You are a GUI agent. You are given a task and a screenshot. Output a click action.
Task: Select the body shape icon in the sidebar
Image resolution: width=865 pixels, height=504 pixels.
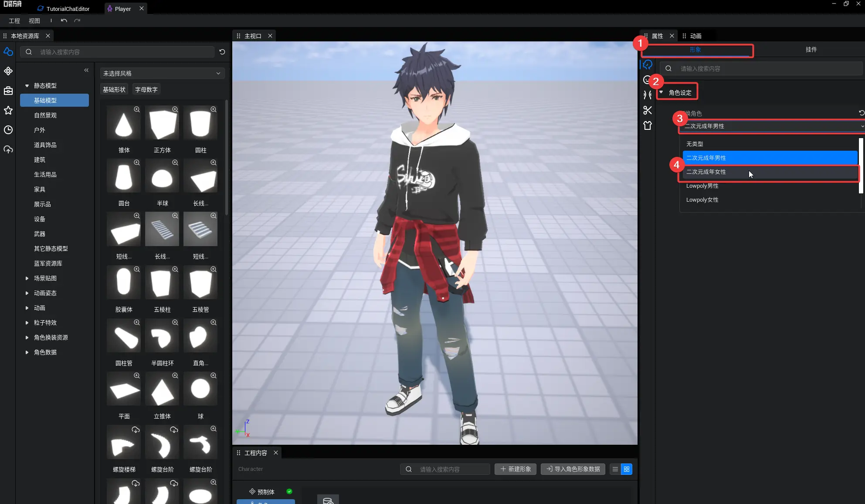click(x=648, y=95)
